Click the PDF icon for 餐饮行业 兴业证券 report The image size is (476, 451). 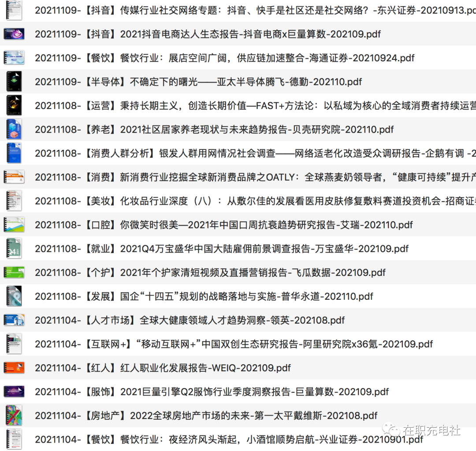[x=14, y=439]
